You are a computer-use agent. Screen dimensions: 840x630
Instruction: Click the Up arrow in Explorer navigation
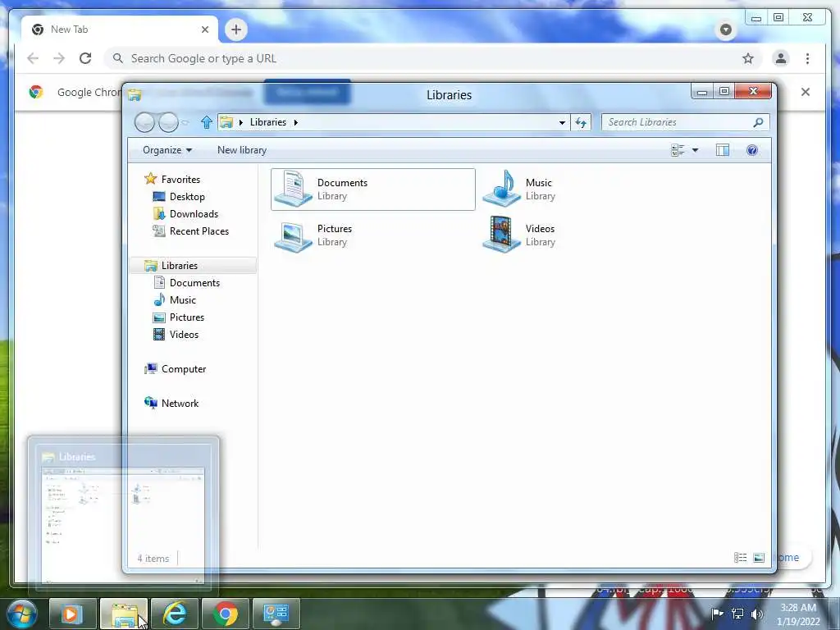tap(206, 123)
